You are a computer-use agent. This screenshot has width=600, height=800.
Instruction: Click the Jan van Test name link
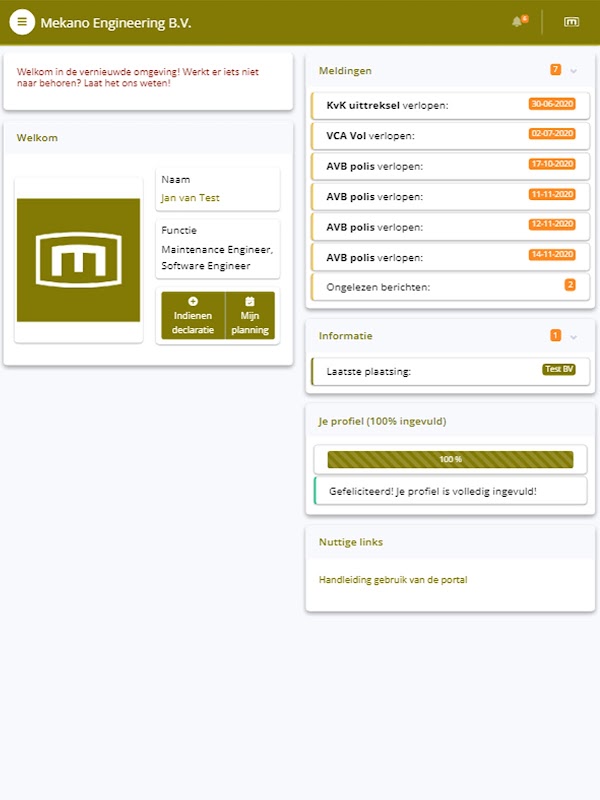[190, 198]
